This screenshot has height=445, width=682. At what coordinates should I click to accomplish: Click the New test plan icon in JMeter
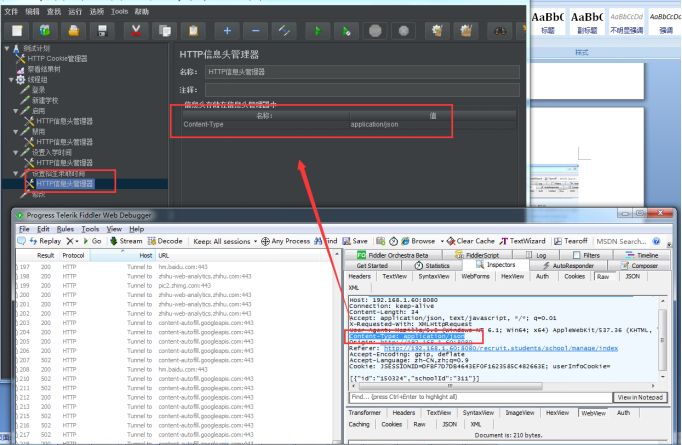[17, 31]
